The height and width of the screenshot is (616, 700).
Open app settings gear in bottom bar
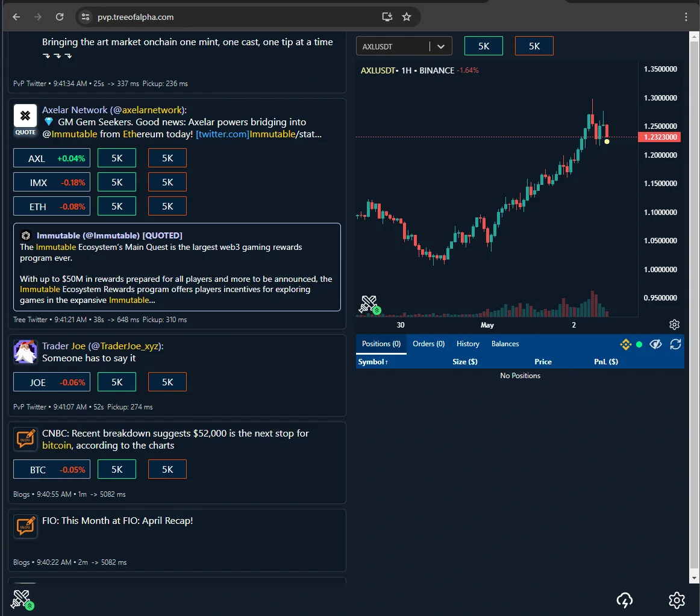tap(677, 600)
